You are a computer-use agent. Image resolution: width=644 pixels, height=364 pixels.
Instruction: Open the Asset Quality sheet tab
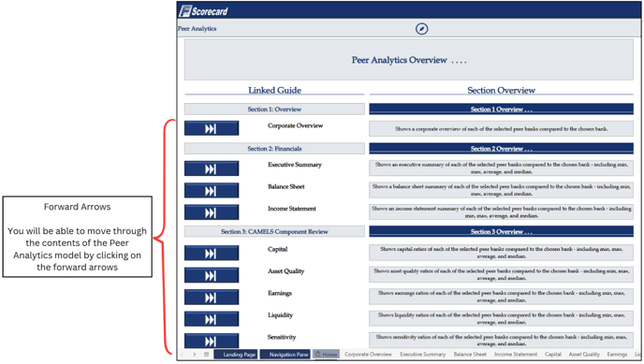584,354
